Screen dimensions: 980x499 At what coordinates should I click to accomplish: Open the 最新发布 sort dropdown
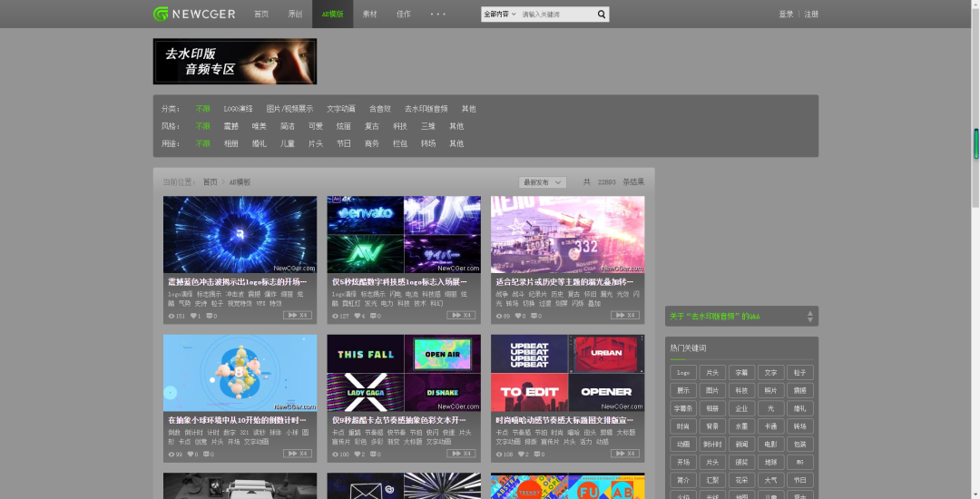(x=542, y=182)
